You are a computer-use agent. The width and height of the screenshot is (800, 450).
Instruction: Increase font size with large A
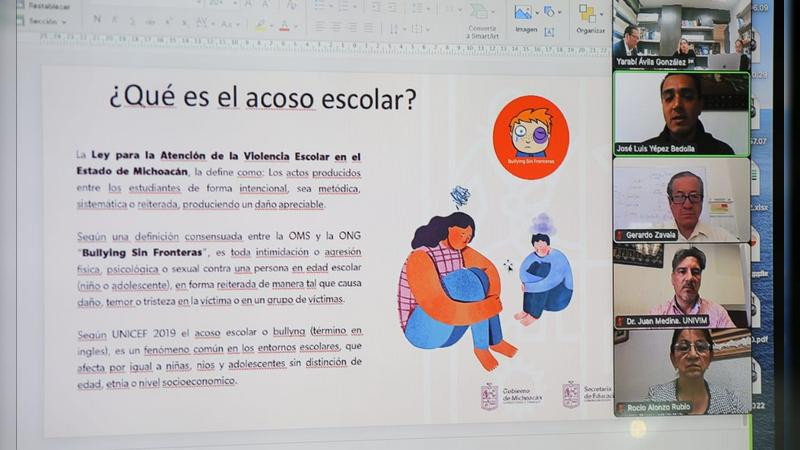coord(249,4)
